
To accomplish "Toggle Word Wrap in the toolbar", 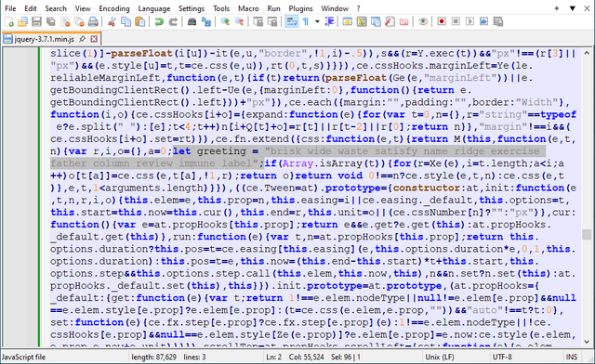I will click(x=291, y=22).
